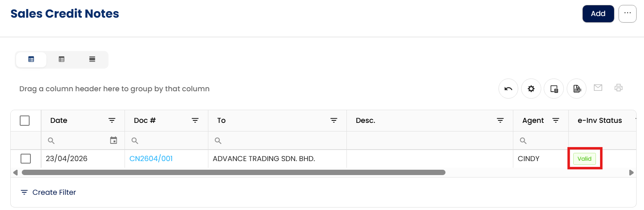Click the horizontal scrollbar thumb
This screenshot has height=210, width=644.
[233, 173]
